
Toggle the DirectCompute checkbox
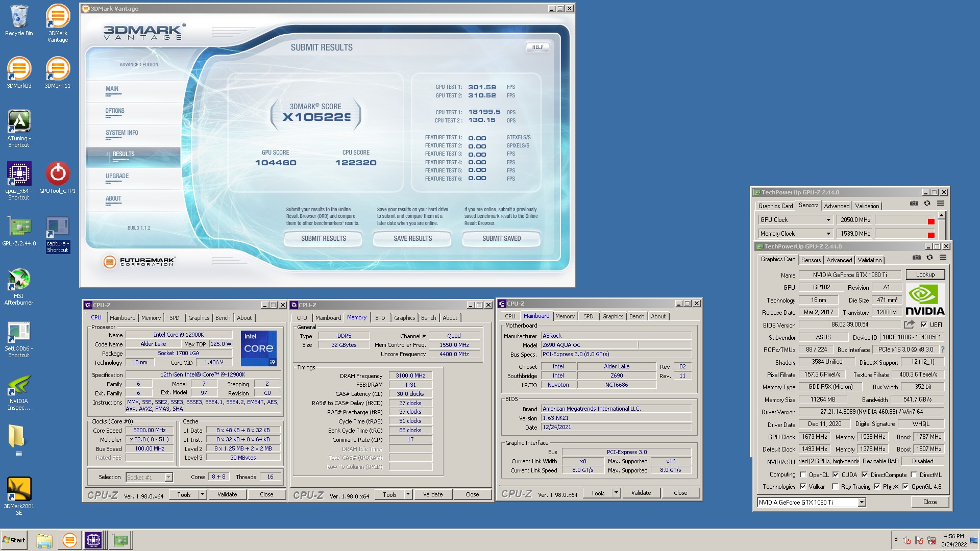pos(865,475)
